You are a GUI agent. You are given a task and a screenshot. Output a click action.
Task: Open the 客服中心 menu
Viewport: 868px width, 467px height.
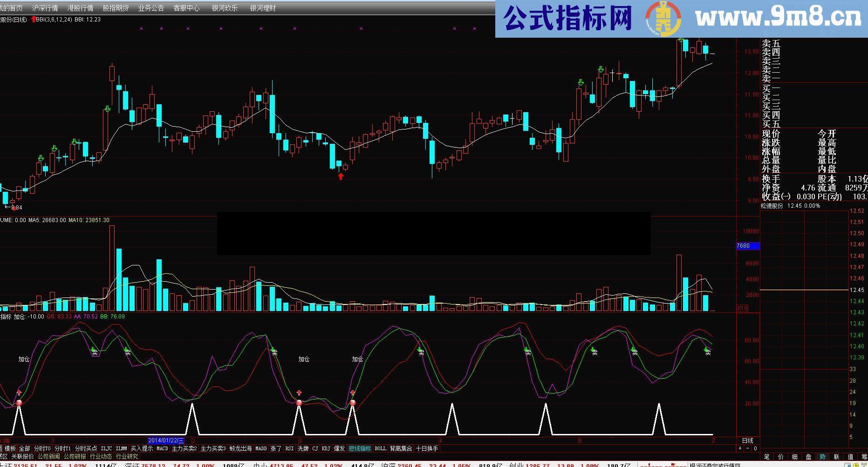(187, 7)
